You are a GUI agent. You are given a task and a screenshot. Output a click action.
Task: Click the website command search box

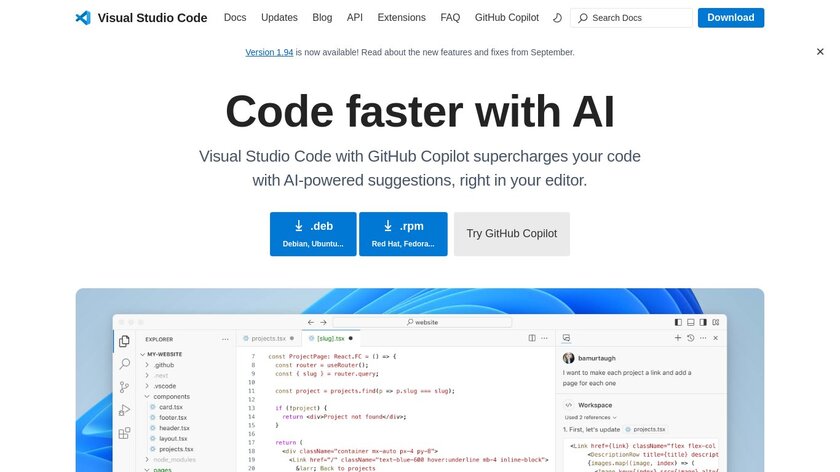pyautogui.click(x=422, y=322)
